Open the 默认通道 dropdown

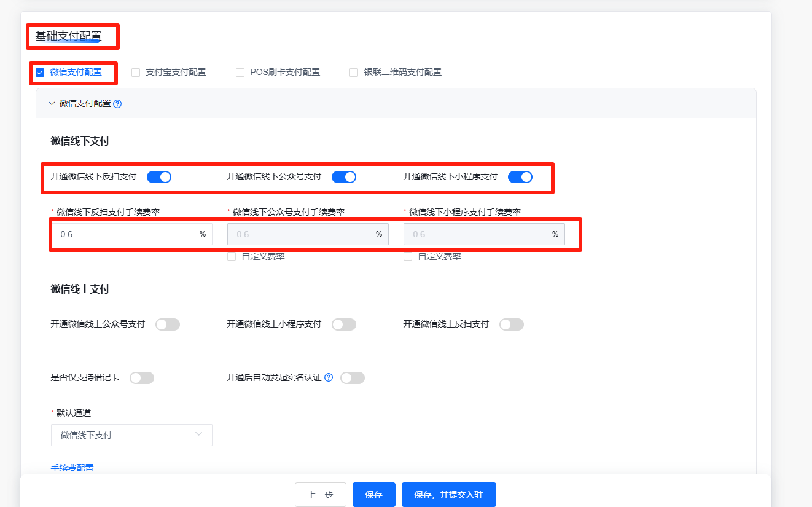131,435
